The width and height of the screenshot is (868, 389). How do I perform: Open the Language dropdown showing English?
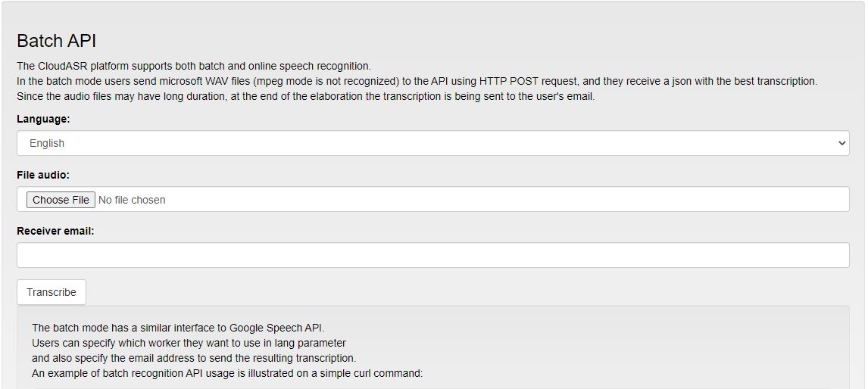tap(433, 143)
